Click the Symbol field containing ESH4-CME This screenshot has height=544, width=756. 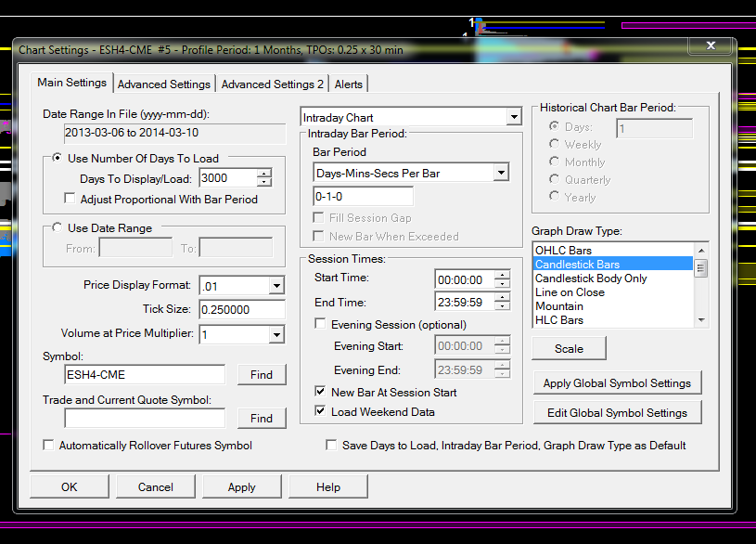(145, 374)
